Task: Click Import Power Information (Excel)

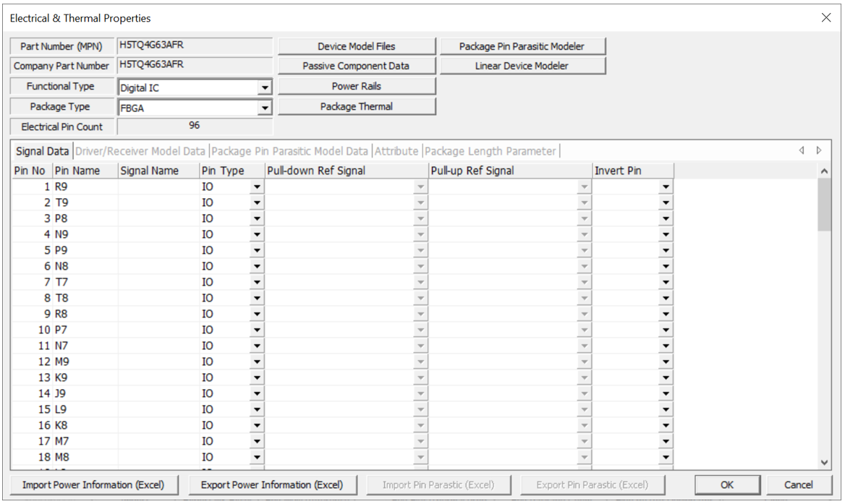Action: click(93, 484)
